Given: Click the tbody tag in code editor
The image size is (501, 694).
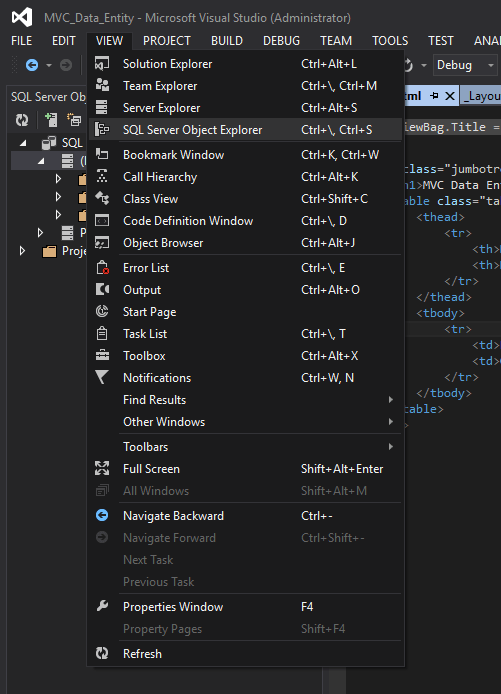Looking at the screenshot, I should pos(440,313).
